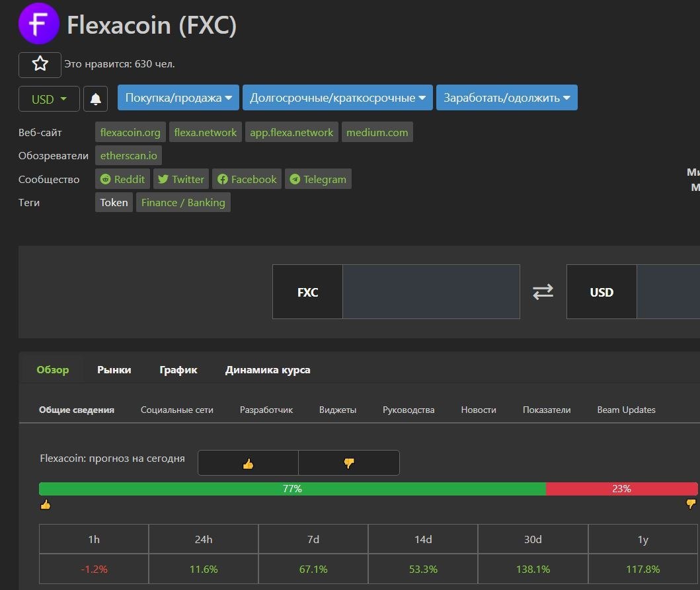The height and width of the screenshot is (590, 700).
Task: Switch to the Динамика курса tab
Action: [268, 369]
